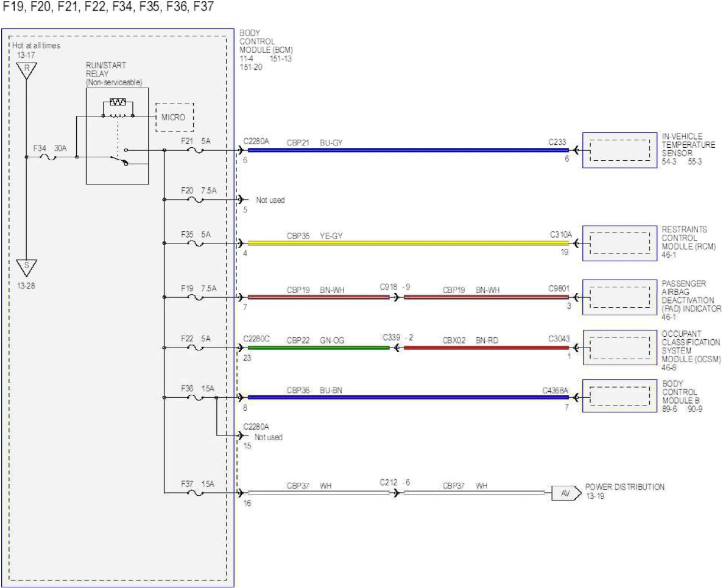Click the 'Hot at all times' label
723x588 pixels.
coord(36,46)
